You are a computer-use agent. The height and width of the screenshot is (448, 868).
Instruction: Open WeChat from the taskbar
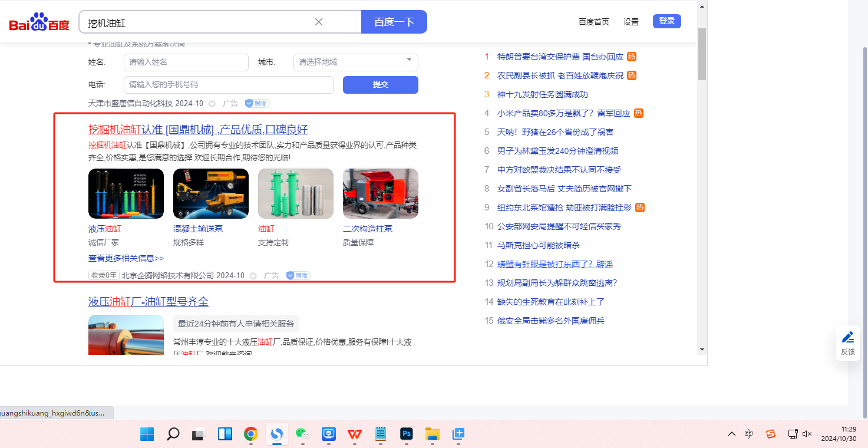pos(302,434)
